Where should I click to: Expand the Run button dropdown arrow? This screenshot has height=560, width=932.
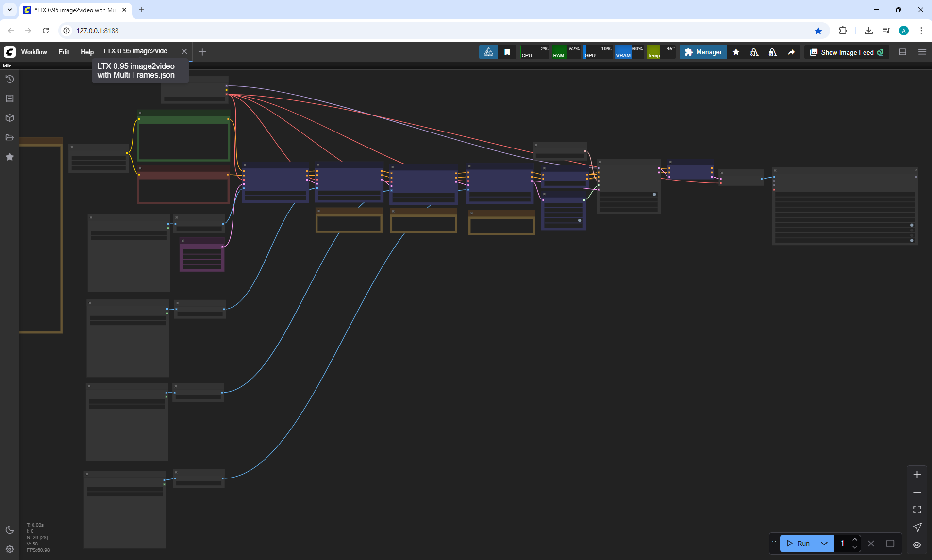point(824,544)
